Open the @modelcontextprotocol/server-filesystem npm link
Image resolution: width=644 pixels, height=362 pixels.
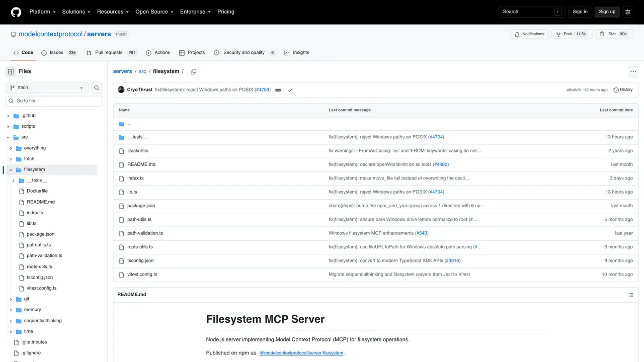pyautogui.click(x=301, y=353)
